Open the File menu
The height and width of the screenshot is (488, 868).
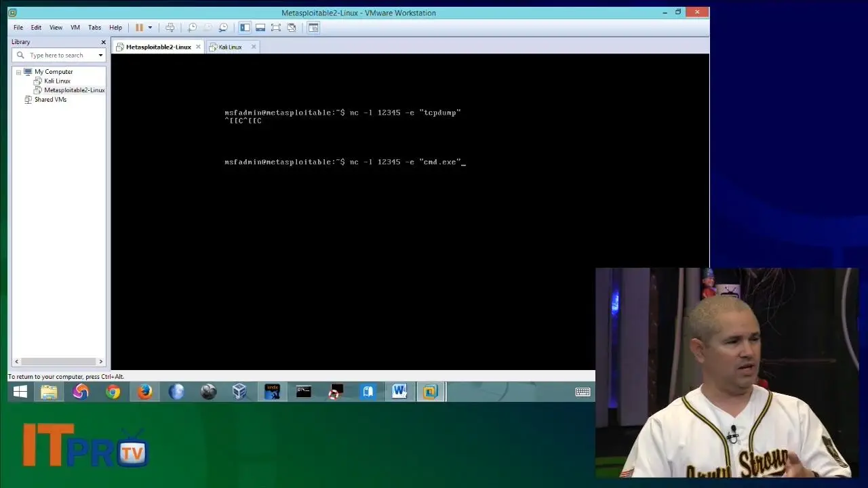pos(18,28)
